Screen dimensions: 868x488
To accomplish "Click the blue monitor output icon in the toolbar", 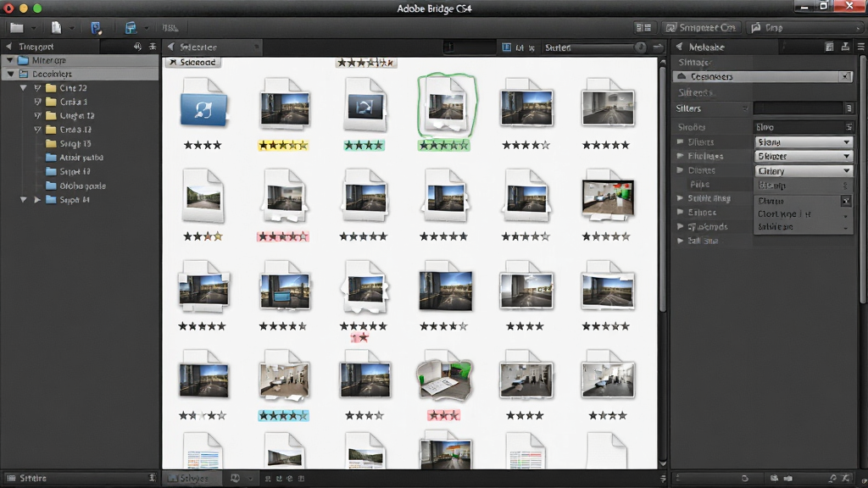I will 131,28.
